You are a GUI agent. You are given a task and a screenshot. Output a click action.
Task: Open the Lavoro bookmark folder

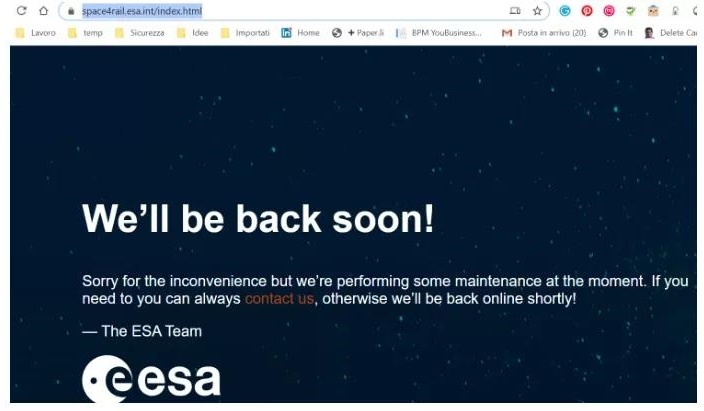tap(35, 33)
